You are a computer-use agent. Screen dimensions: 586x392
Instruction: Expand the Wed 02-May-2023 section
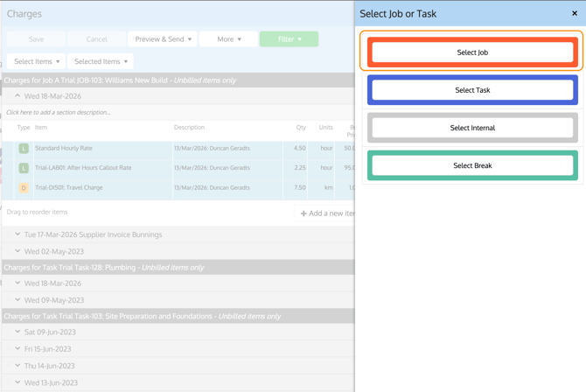click(17, 251)
